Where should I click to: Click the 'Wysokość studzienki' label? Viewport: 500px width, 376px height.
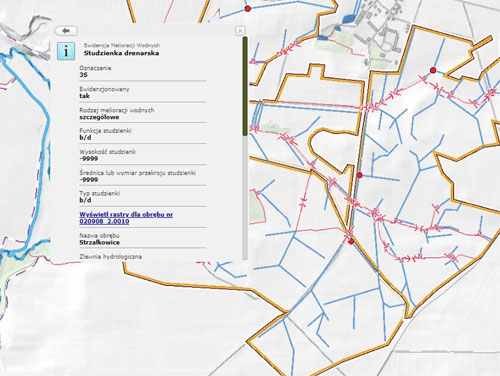(x=107, y=152)
